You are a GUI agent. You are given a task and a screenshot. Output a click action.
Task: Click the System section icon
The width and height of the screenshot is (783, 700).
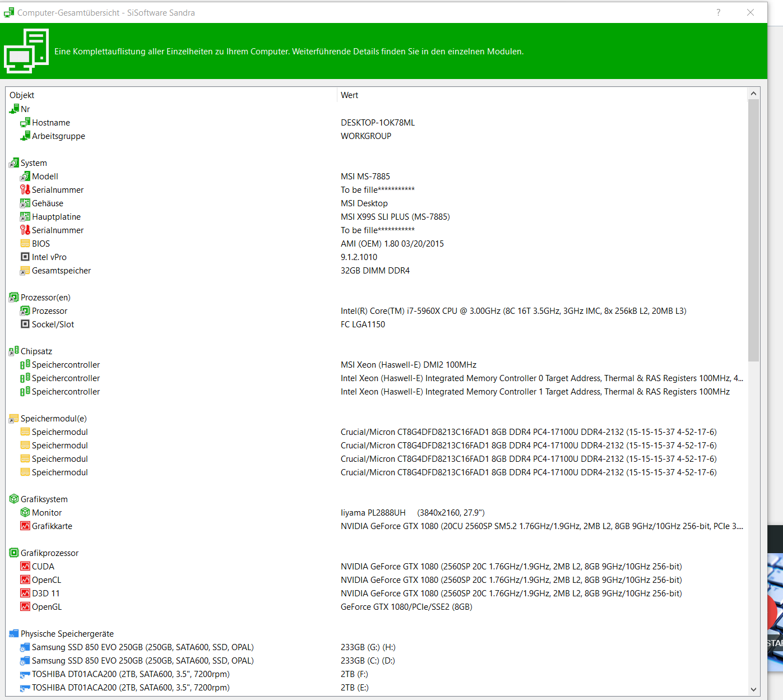point(14,163)
